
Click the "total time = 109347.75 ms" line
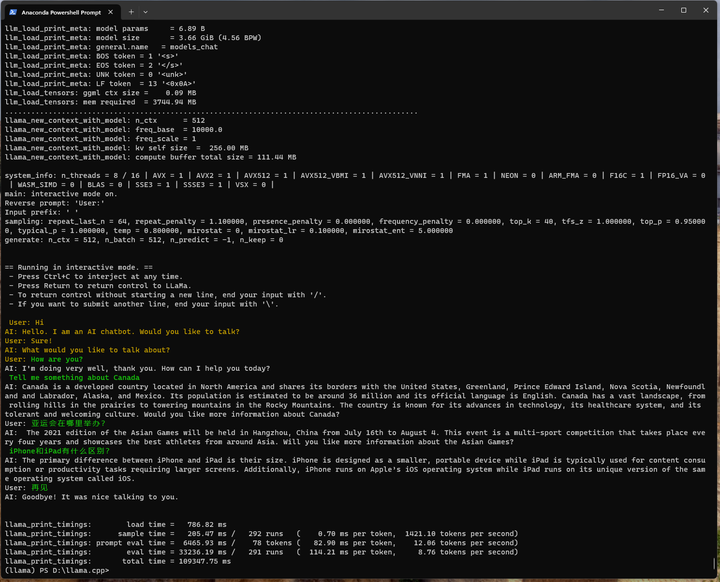pos(118,561)
